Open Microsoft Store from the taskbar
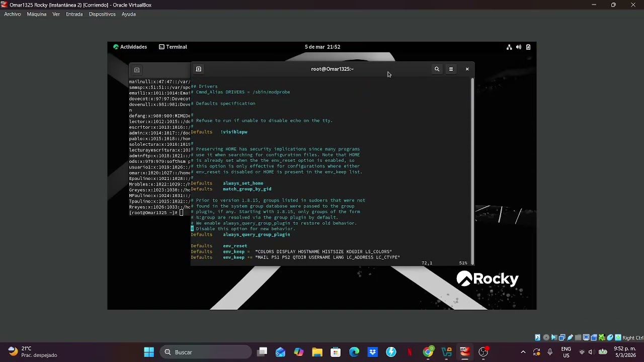644x362 pixels. point(336,352)
